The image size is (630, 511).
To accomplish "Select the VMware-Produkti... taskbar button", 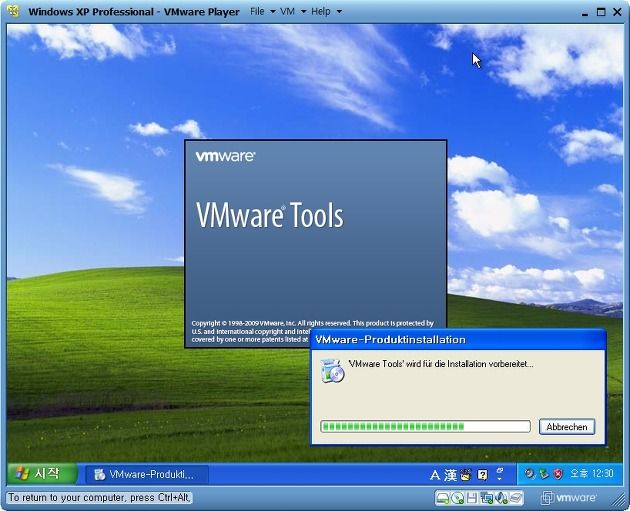I will pos(147,474).
